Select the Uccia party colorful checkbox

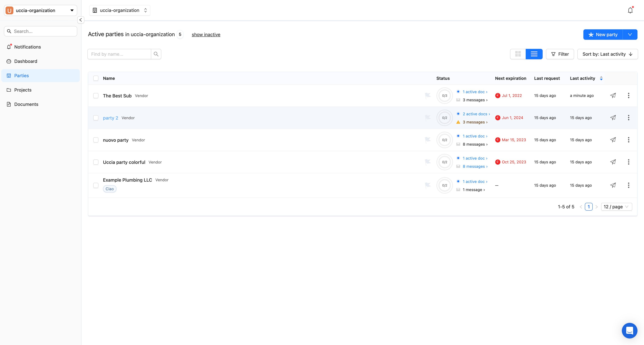pos(96,162)
